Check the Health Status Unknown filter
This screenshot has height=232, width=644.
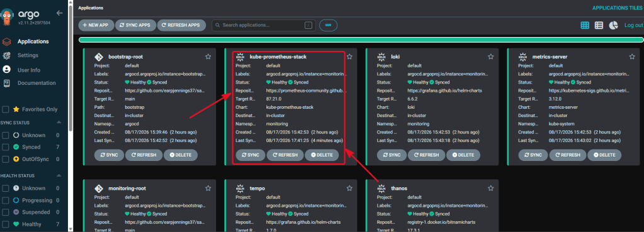(x=6, y=189)
